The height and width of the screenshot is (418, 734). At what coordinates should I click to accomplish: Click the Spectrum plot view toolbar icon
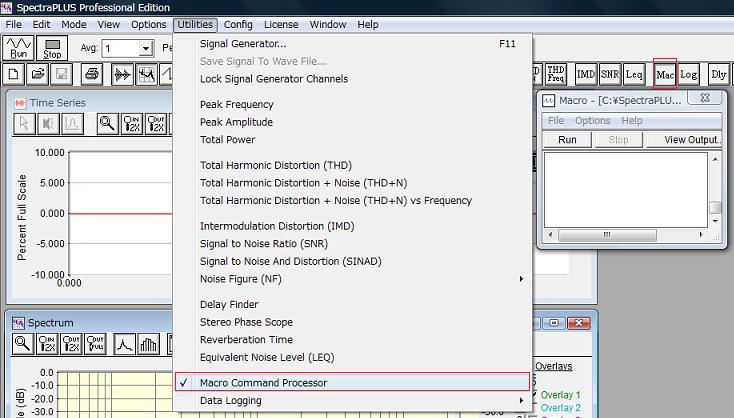[x=147, y=74]
